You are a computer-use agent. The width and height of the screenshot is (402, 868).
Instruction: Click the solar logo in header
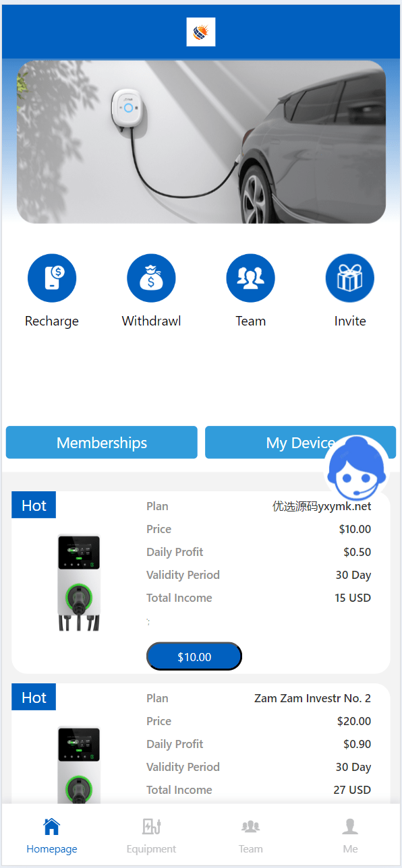click(201, 32)
